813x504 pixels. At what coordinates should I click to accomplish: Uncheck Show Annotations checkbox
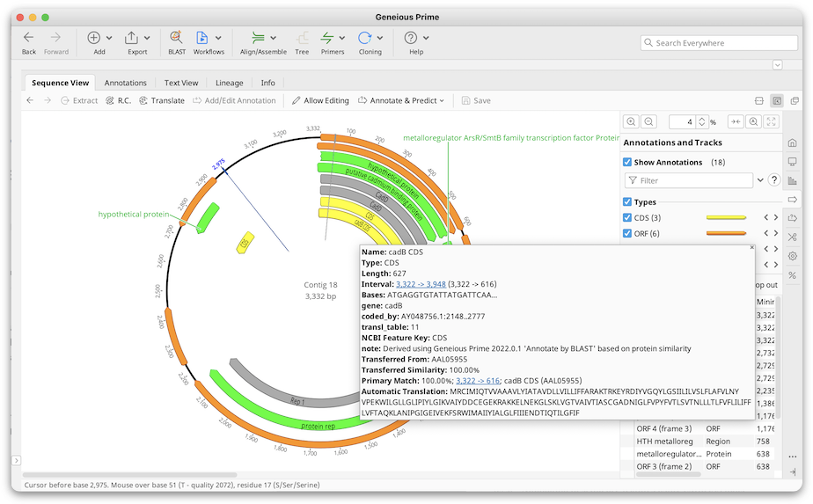[627, 163]
